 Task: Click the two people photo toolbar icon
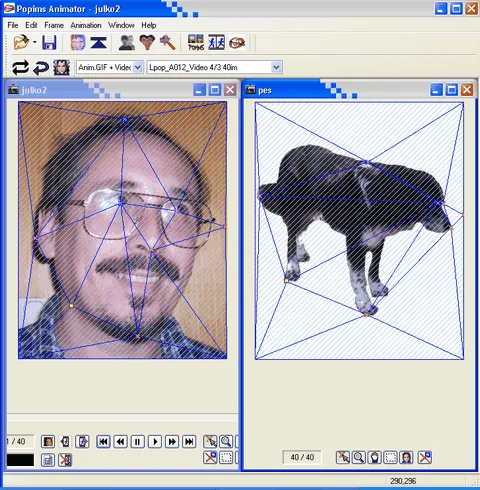[x=127, y=43]
